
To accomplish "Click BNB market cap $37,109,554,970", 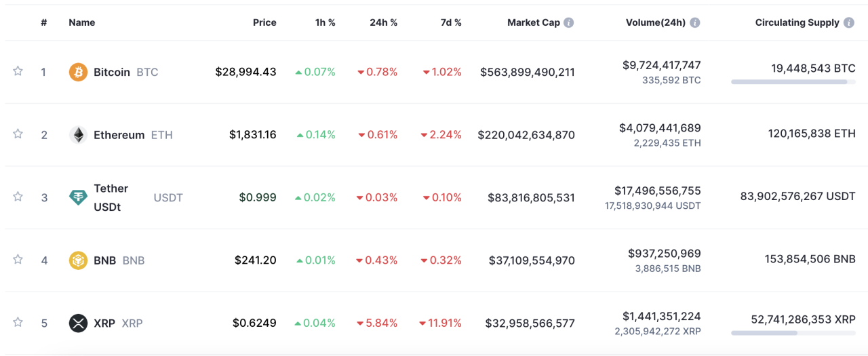I will [x=532, y=260].
